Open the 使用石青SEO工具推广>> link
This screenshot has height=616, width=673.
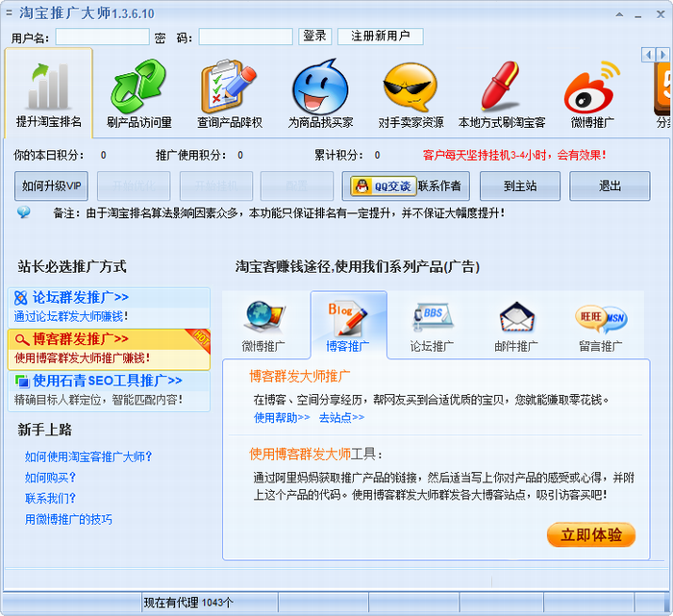pyautogui.click(x=108, y=381)
